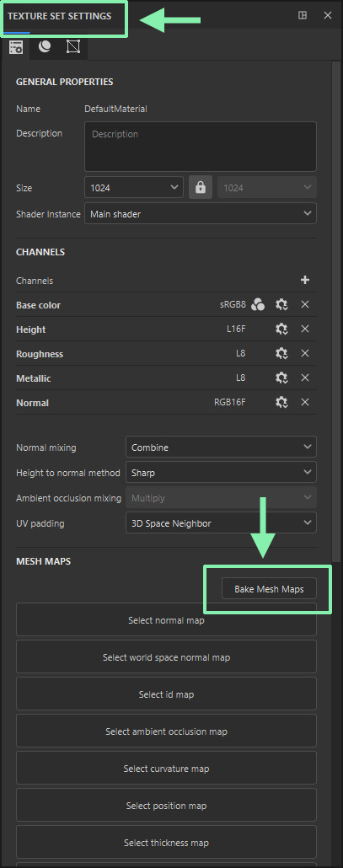Click Select id map slot
Viewport: 343px width, 868px height.
coord(167,694)
